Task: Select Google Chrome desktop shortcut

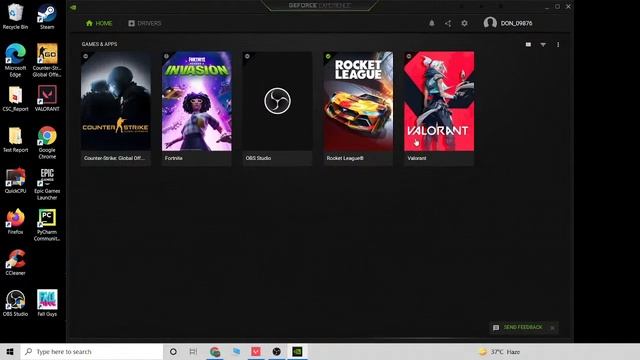Action: [47, 142]
